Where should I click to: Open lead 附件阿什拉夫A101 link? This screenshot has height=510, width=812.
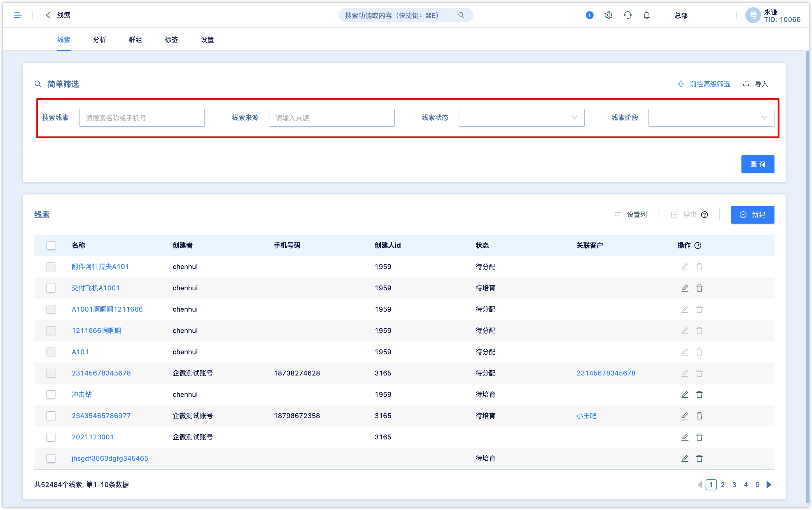coord(100,266)
